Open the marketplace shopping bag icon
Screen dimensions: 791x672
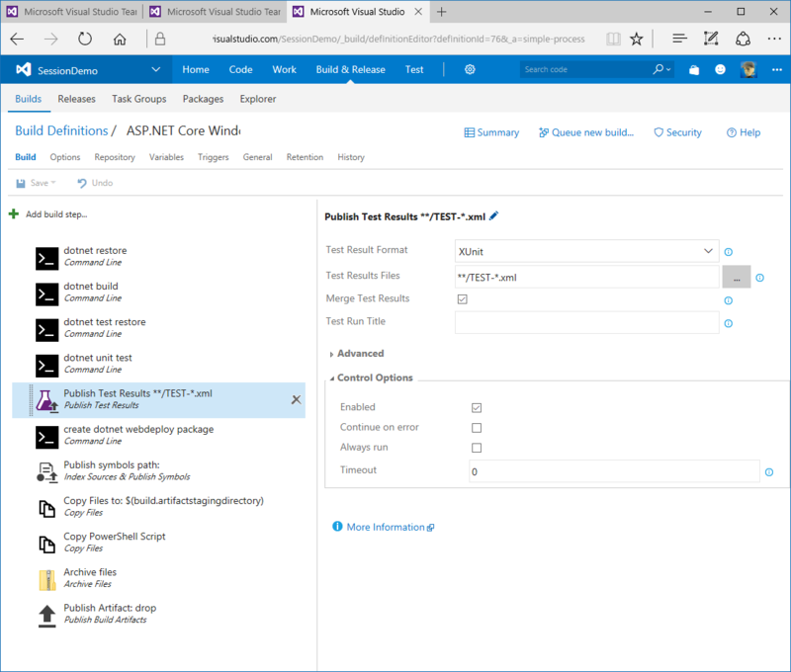(694, 70)
